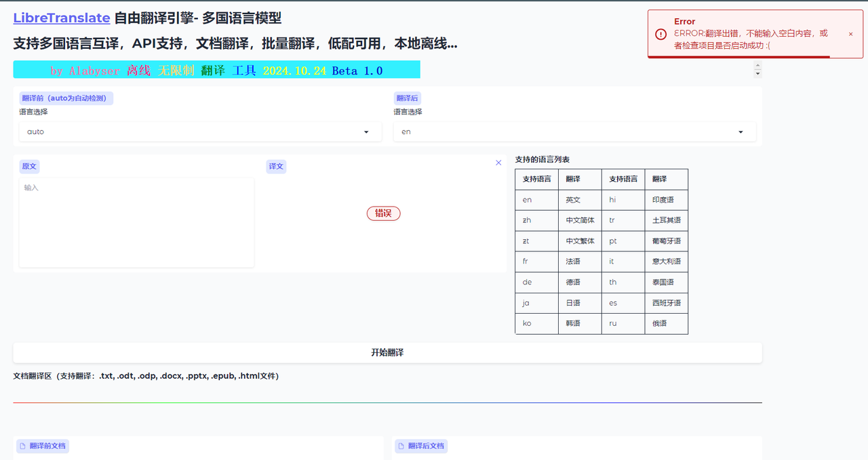Click scroll up arrow of banner scrollbar
The height and width of the screenshot is (460, 868).
click(x=758, y=66)
